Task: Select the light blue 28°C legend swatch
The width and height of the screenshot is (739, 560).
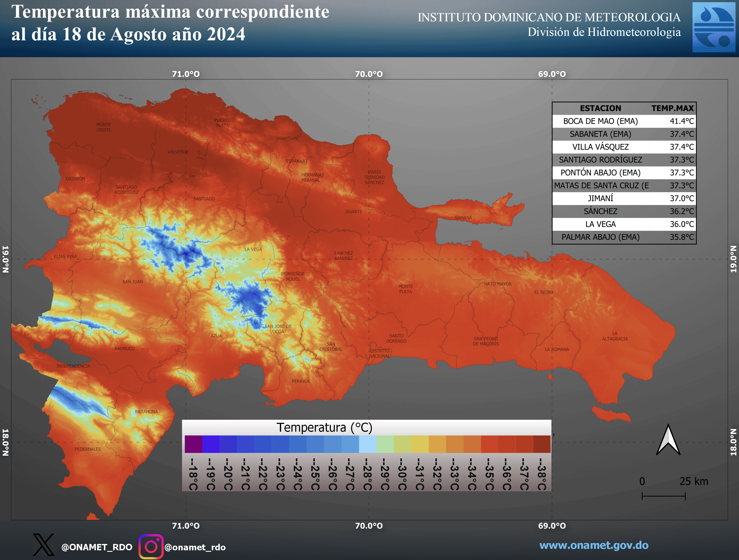Action: 368,444
